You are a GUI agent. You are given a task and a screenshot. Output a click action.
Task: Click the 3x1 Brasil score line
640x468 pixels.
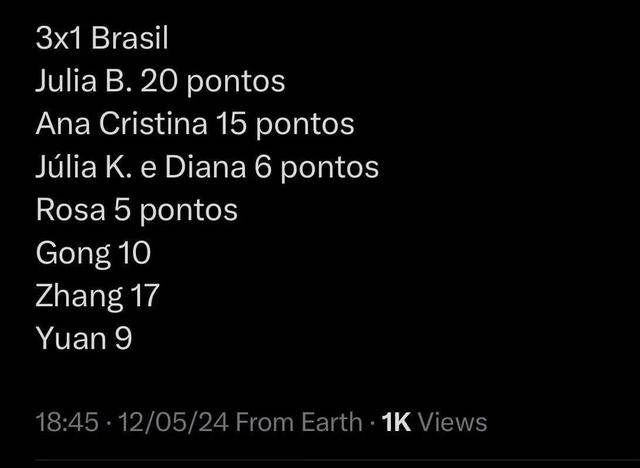pos(101,39)
